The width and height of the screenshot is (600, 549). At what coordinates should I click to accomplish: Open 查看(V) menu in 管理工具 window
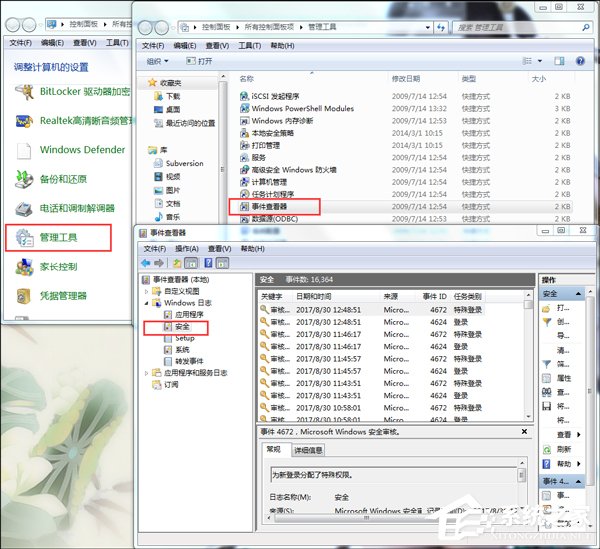[x=217, y=46]
